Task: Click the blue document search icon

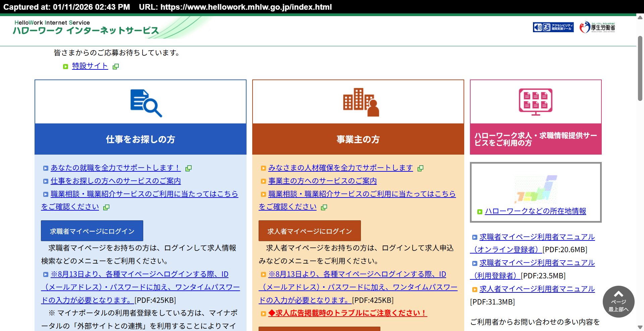Action: (x=146, y=103)
